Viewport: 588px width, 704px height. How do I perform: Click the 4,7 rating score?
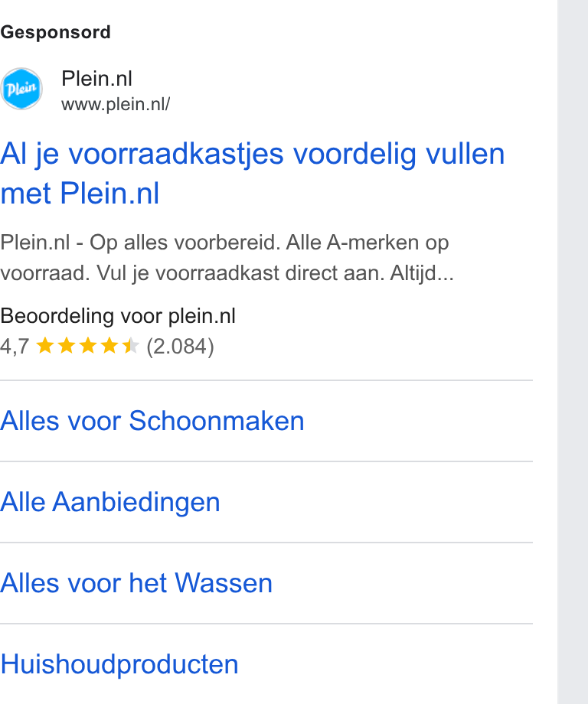(15, 347)
